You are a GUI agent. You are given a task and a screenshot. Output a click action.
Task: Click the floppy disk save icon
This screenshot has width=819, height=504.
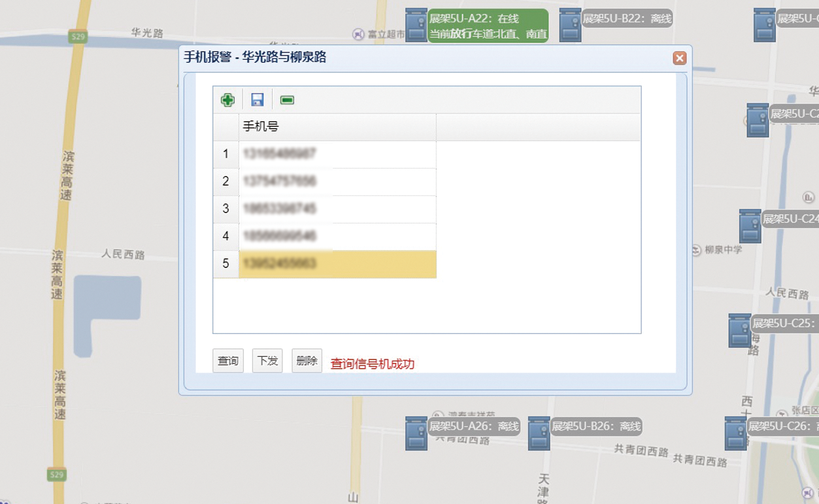pyautogui.click(x=258, y=100)
